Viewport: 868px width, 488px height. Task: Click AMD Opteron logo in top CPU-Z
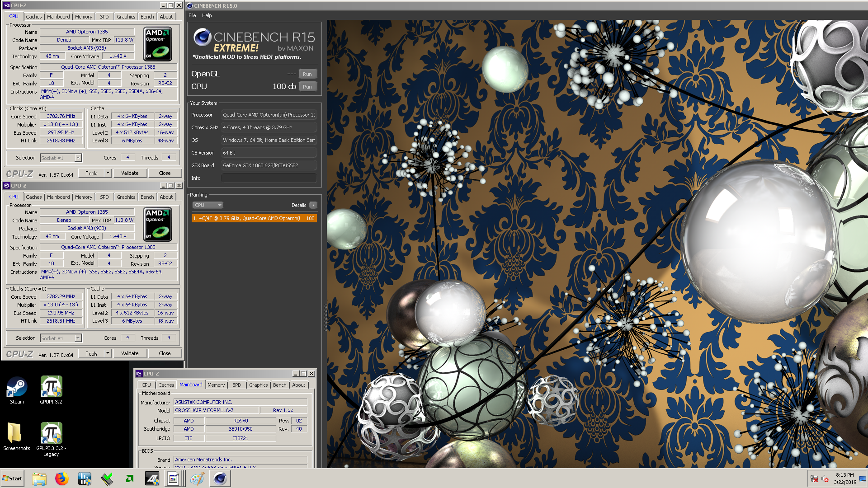(157, 44)
